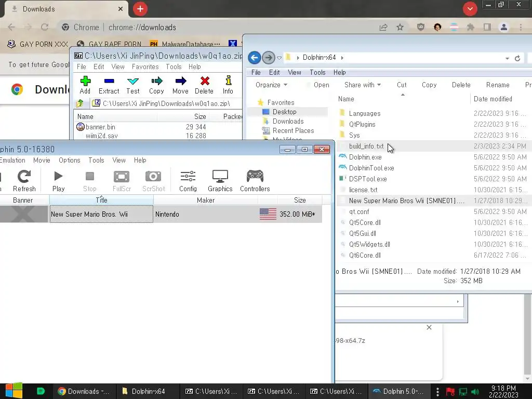The image size is (532, 399).
Task: Open Dolphin Graphics settings
Action: pos(220,181)
